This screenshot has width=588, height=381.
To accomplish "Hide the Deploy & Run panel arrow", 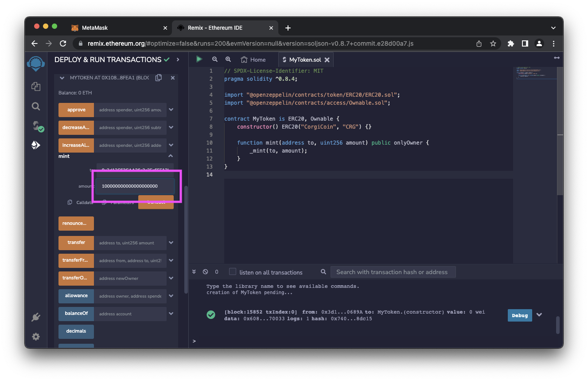I will click(x=178, y=59).
